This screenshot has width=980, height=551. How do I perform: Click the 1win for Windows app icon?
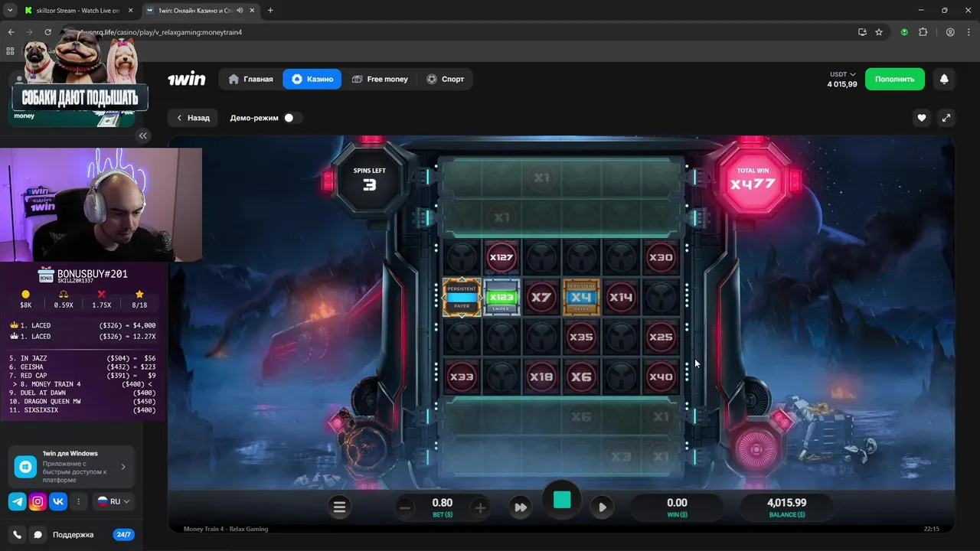[x=25, y=467]
